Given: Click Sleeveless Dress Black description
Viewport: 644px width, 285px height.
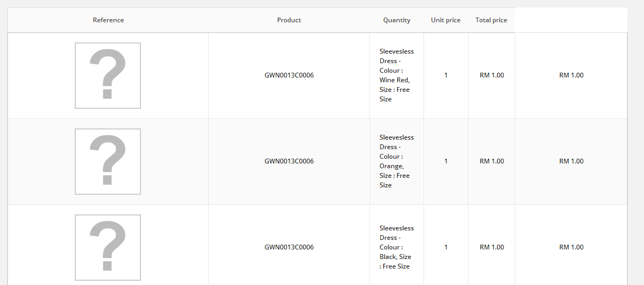Looking at the screenshot, I should [396, 247].
